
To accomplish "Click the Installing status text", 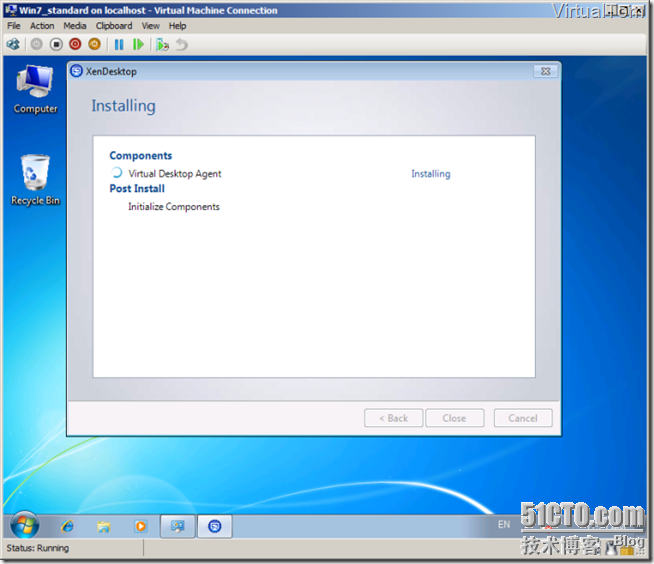I will tap(431, 174).
